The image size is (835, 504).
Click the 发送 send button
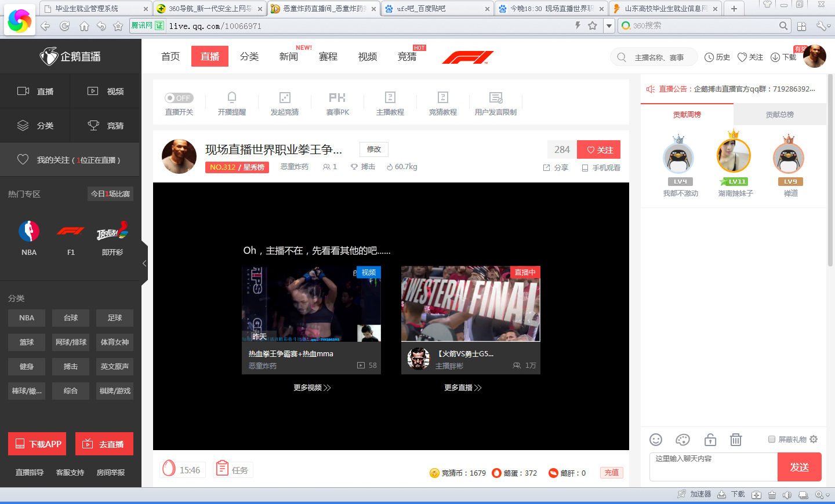799,467
